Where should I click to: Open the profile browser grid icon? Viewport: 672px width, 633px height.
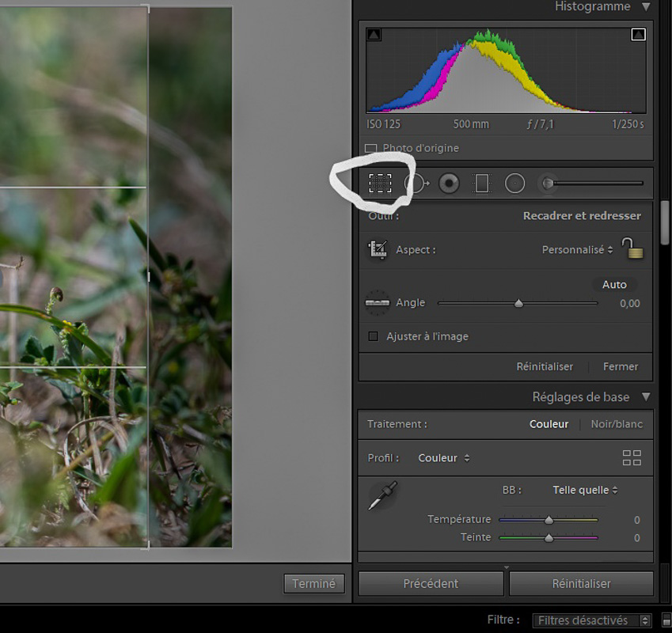[x=632, y=457]
